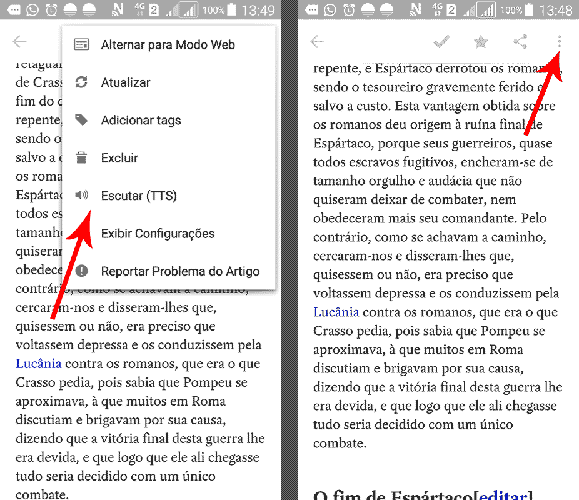Click the text 'quisessem ou não, era preciso que' in left screen
Viewport: 579px width, 500px height.
tap(115, 326)
